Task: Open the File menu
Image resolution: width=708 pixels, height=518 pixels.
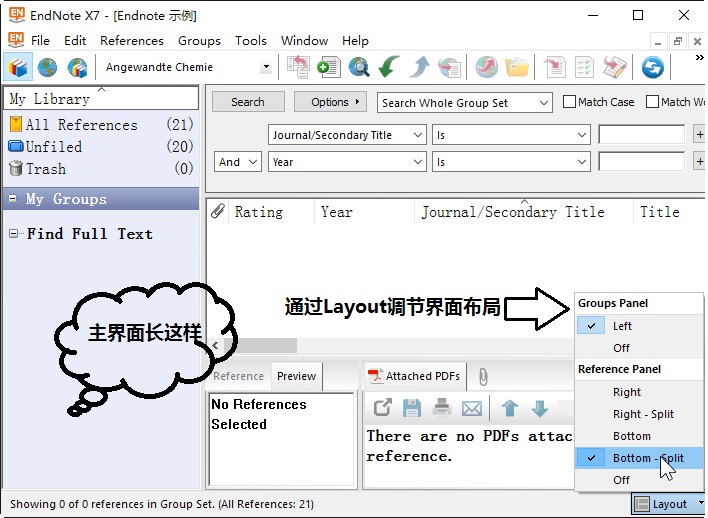Action: [x=40, y=41]
